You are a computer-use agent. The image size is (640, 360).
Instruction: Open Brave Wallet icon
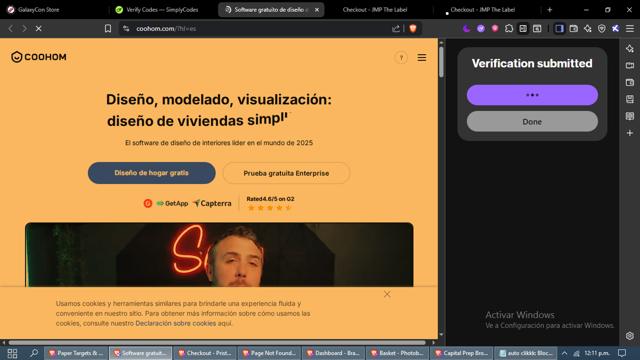pos(573,29)
